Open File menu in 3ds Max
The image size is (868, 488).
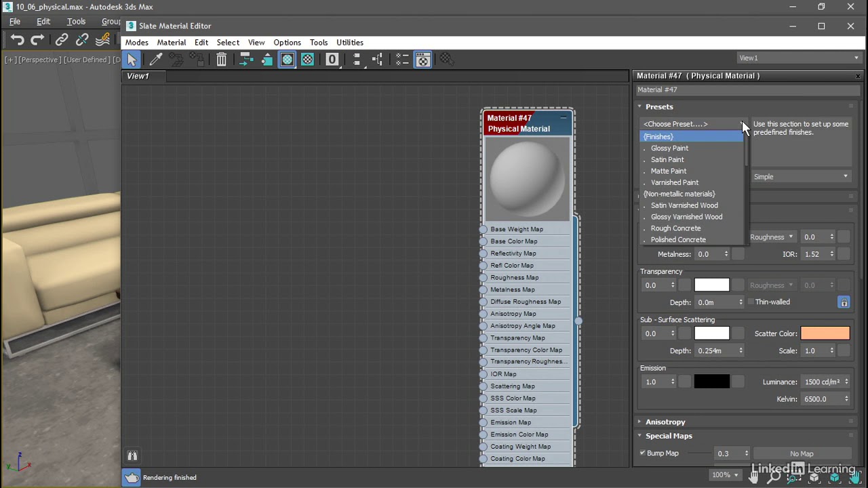point(15,22)
